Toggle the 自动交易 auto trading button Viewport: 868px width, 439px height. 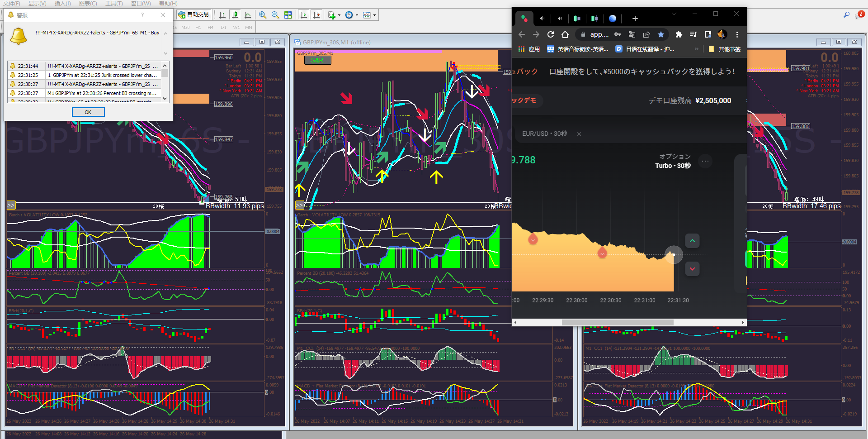[x=193, y=15]
